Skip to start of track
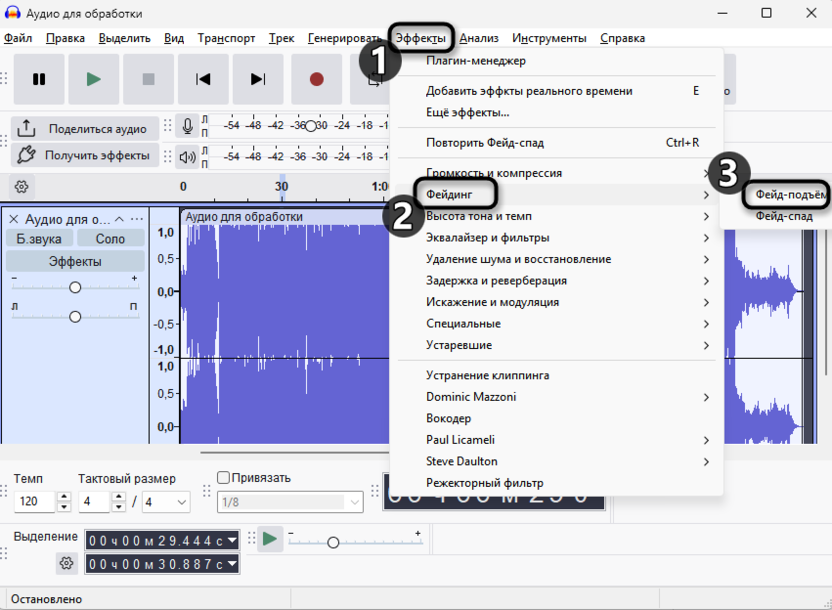832x610 pixels. pyautogui.click(x=203, y=79)
